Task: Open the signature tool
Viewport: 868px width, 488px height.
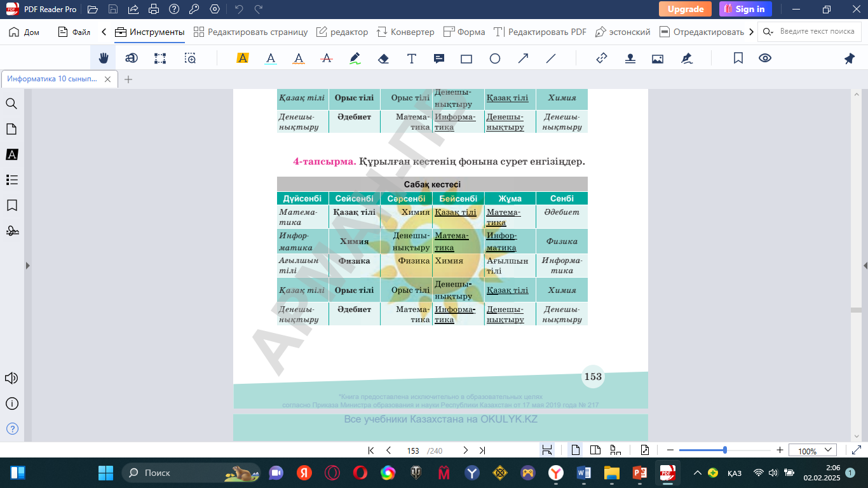Action: 686,58
